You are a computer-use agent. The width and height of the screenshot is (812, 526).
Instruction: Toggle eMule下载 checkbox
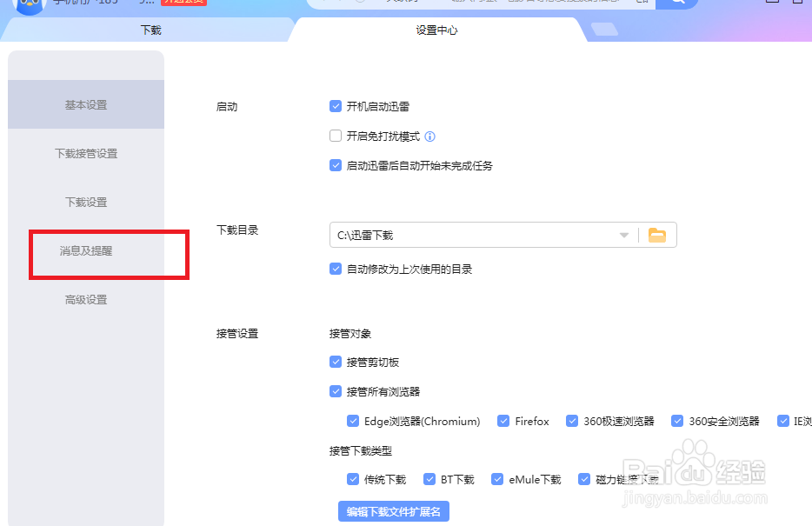pyautogui.click(x=497, y=479)
